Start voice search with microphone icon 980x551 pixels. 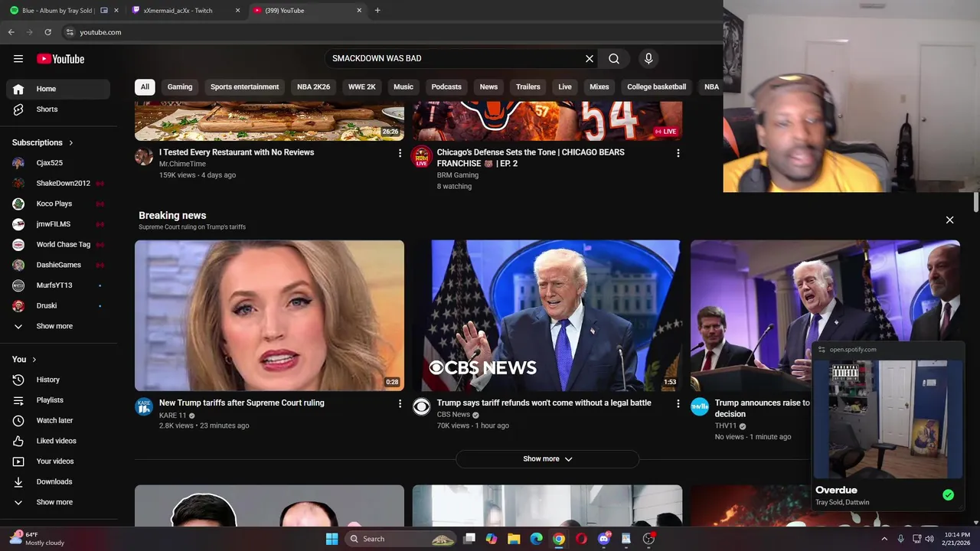click(x=648, y=59)
